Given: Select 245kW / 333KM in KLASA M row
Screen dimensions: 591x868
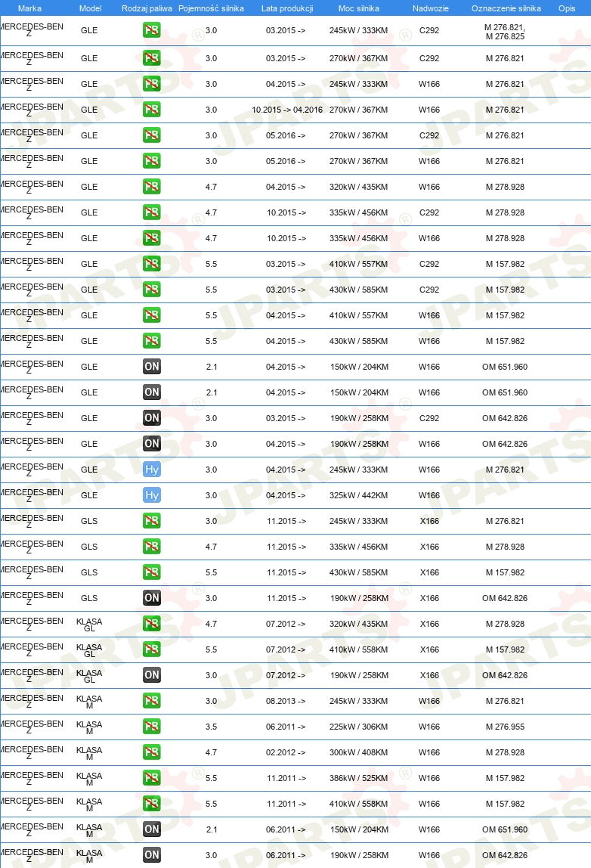Looking at the screenshot, I should click(x=358, y=701).
